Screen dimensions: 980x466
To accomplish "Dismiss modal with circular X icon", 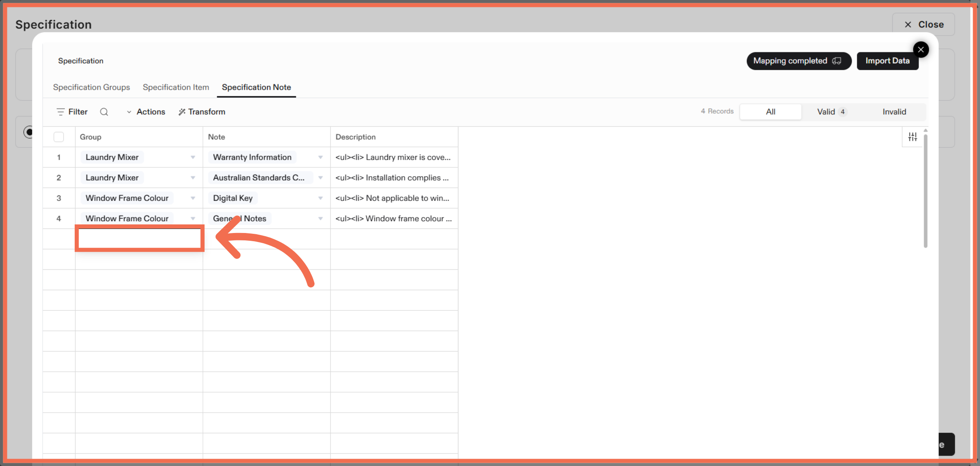I will (x=921, y=49).
